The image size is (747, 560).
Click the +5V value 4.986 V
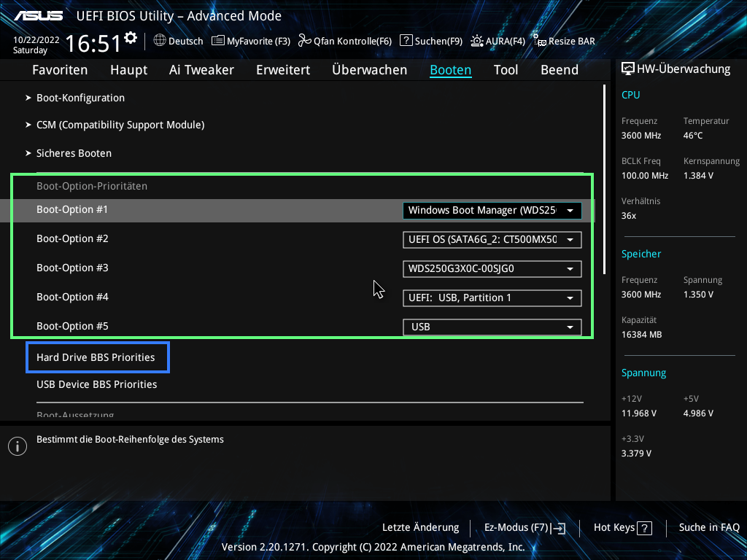click(x=698, y=413)
